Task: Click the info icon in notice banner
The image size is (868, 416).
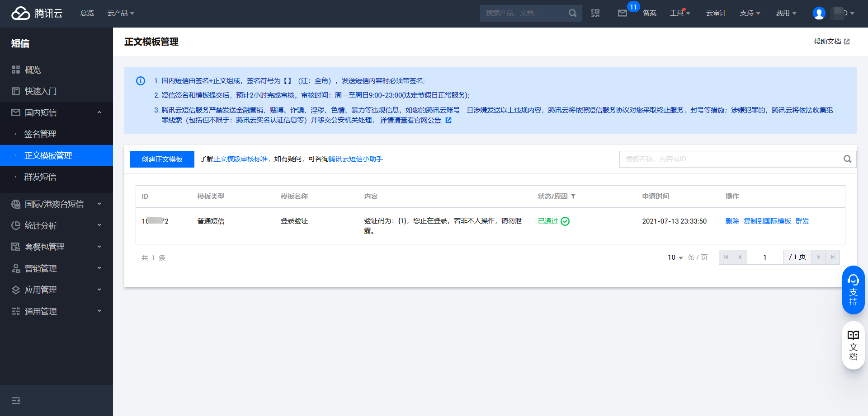Action: click(141, 81)
